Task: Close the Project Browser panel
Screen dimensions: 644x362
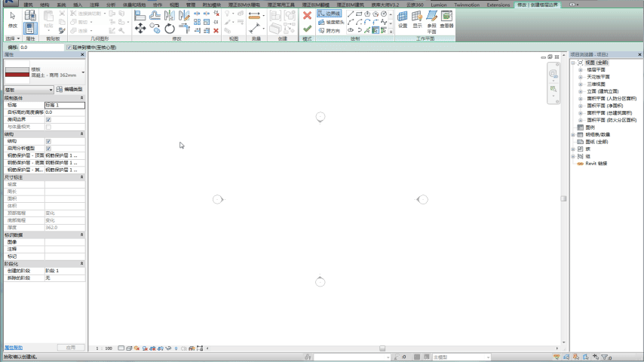Action: [x=639, y=54]
